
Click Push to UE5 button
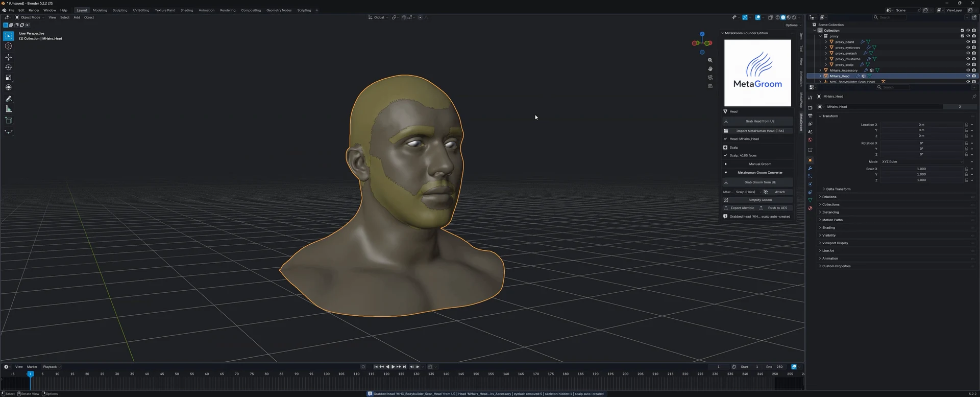coord(775,208)
